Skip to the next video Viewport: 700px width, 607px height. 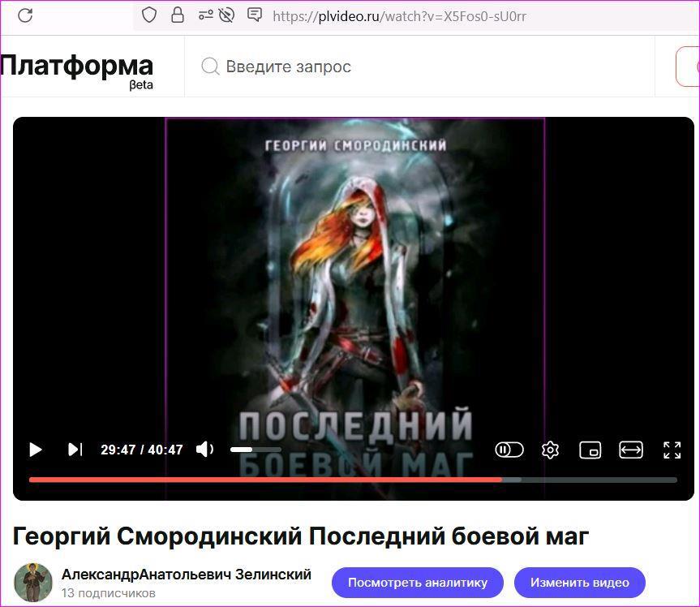point(75,450)
